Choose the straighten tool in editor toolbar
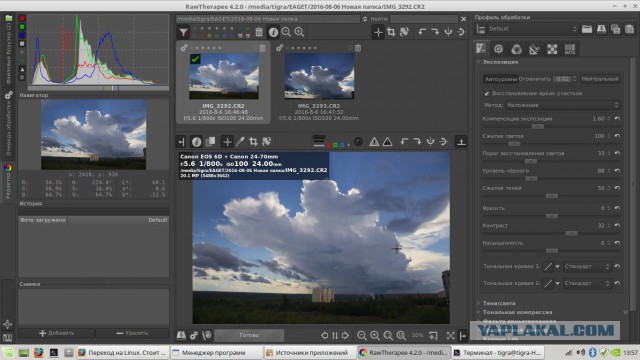The height and width of the screenshot is (360, 640). tap(267, 142)
